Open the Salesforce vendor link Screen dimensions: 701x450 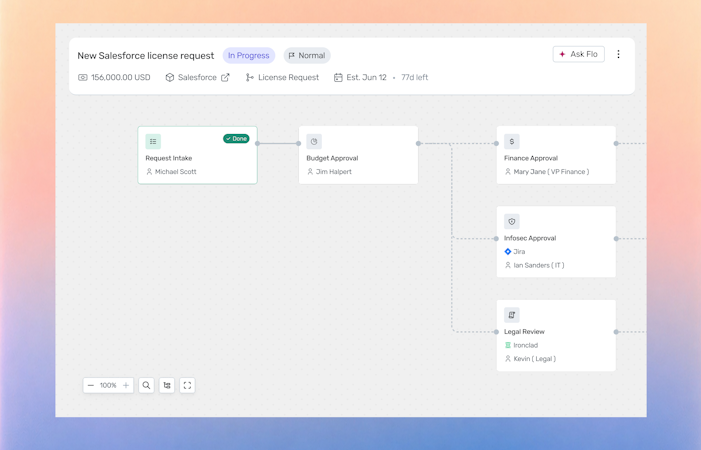197,77
